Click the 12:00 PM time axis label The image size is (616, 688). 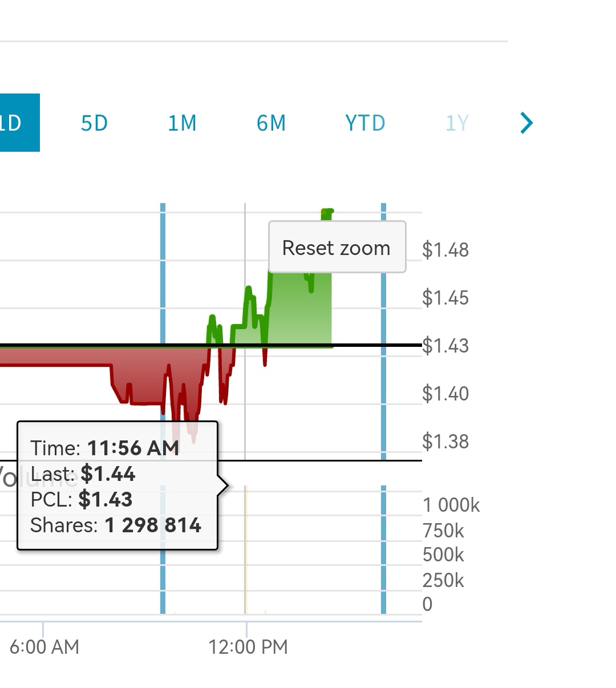[x=248, y=647]
